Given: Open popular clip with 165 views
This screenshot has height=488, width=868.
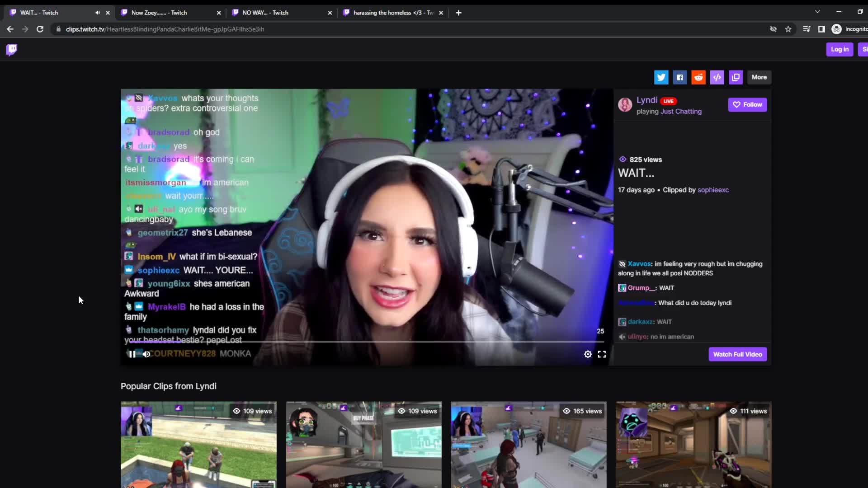Looking at the screenshot, I should click(x=528, y=445).
